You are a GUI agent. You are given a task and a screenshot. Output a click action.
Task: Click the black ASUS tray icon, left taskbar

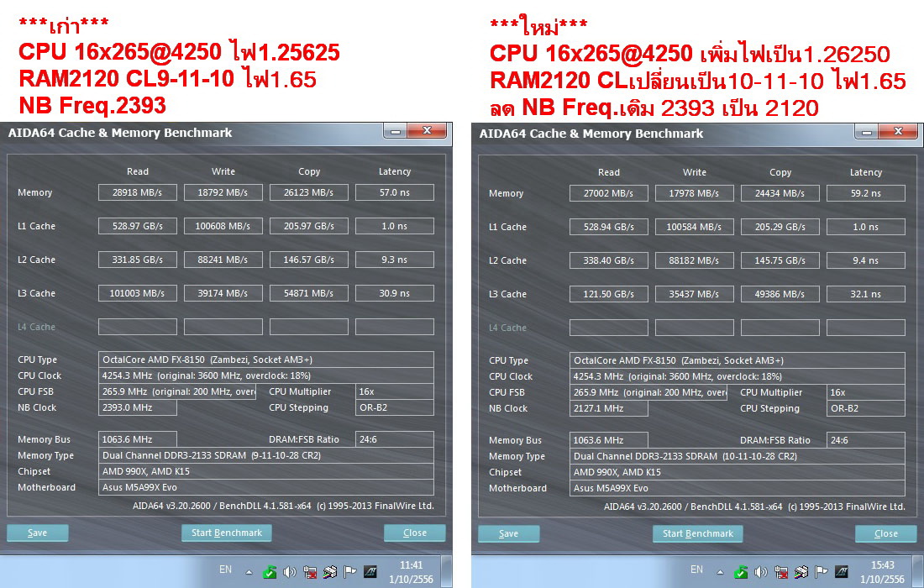click(x=370, y=571)
